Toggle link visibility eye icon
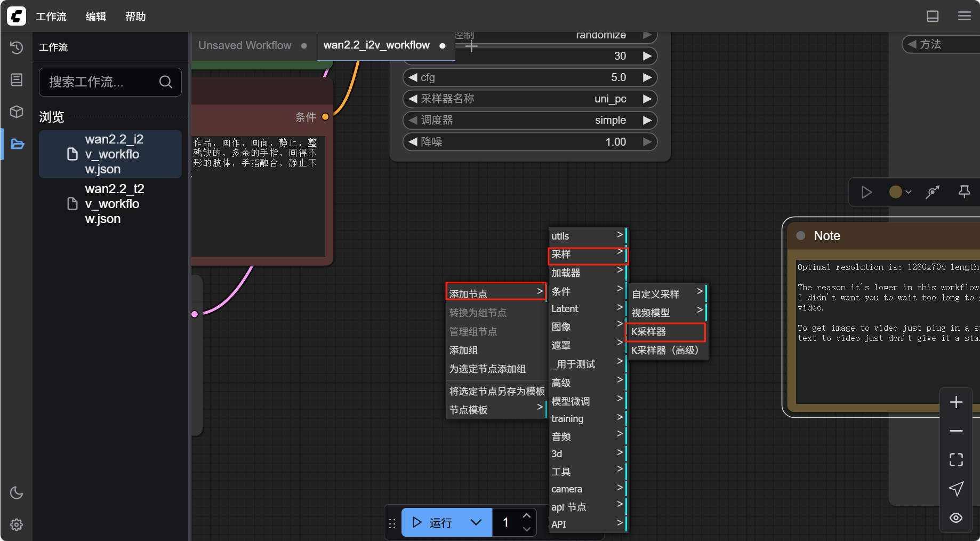980x541 pixels. click(x=956, y=518)
